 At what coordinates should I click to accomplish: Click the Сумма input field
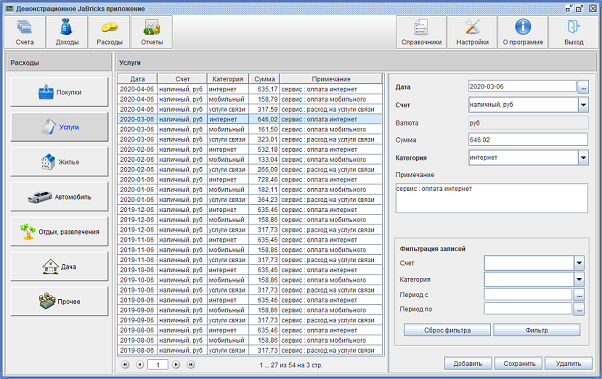pyautogui.click(x=528, y=140)
